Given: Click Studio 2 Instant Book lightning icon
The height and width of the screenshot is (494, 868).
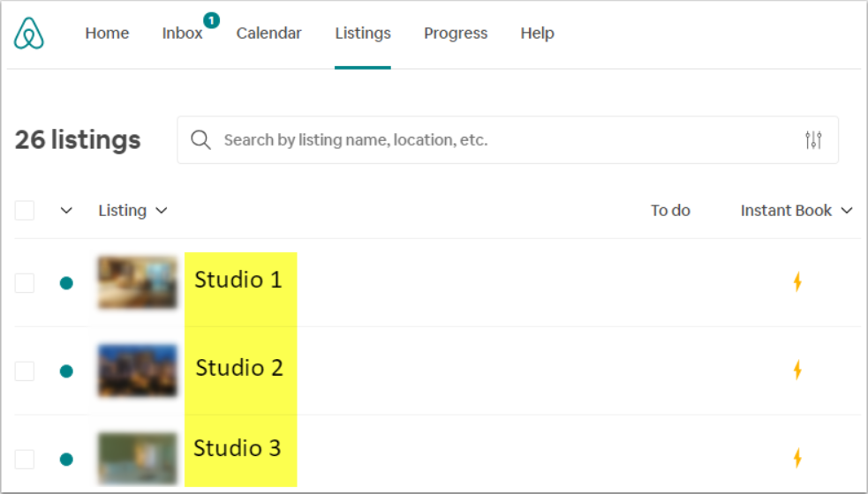Looking at the screenshot, I should [x=797, y=370].
